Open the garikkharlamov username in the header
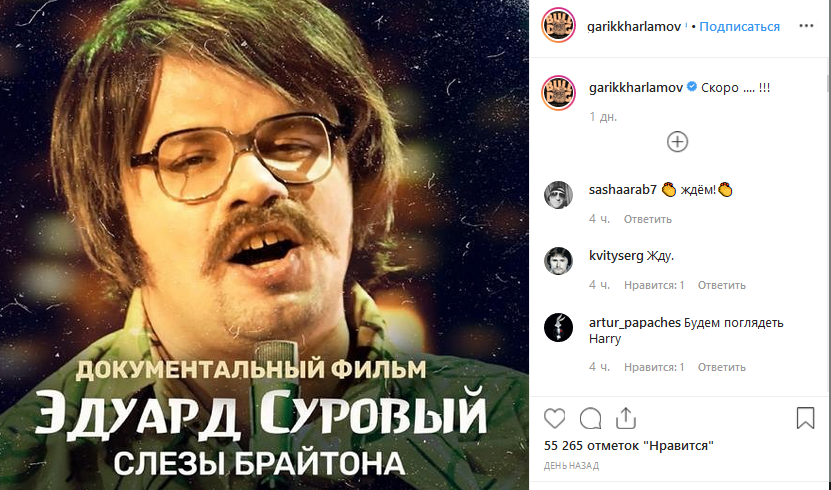This screenshot has width=831, height=490. [x=634, y=26]
